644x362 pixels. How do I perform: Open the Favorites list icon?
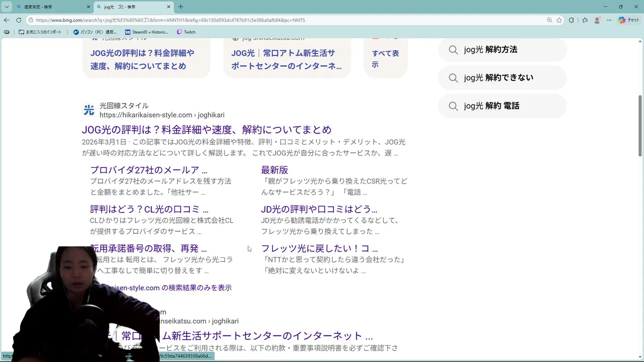click(x=585, y=20)
